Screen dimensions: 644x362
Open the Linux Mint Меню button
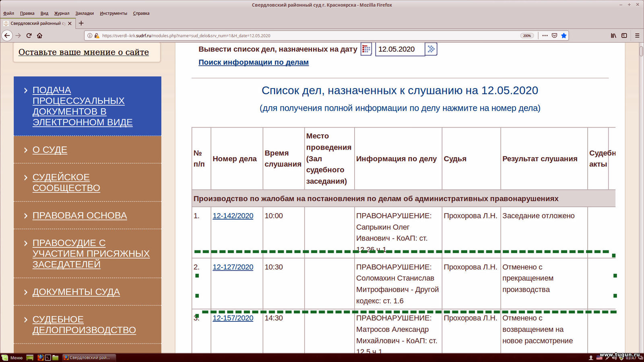coord(12,358)
